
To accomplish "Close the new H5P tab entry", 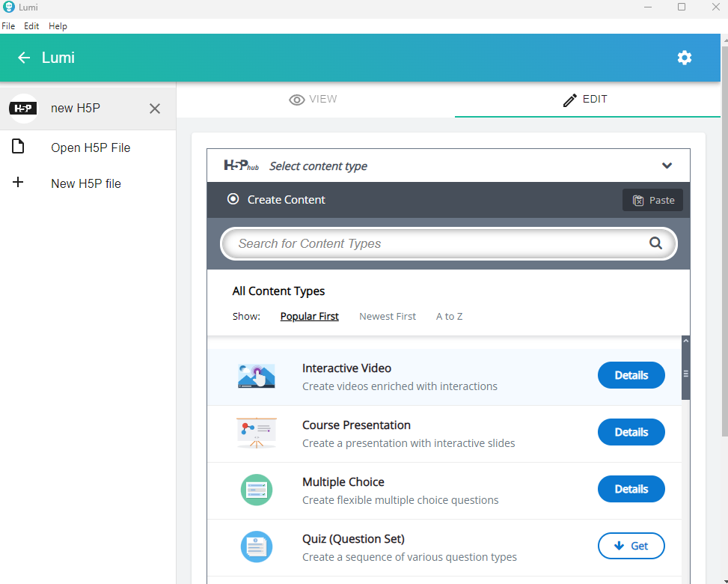I will 155,109.
